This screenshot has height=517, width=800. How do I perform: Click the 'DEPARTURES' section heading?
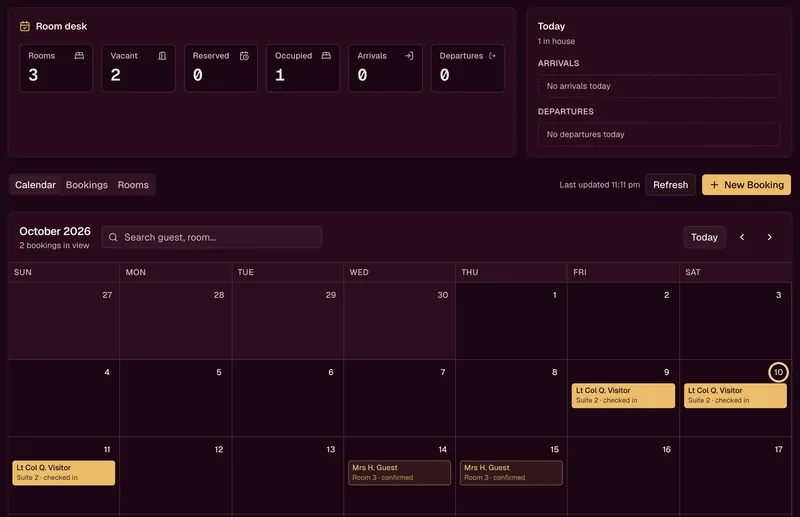click(565, 111)
